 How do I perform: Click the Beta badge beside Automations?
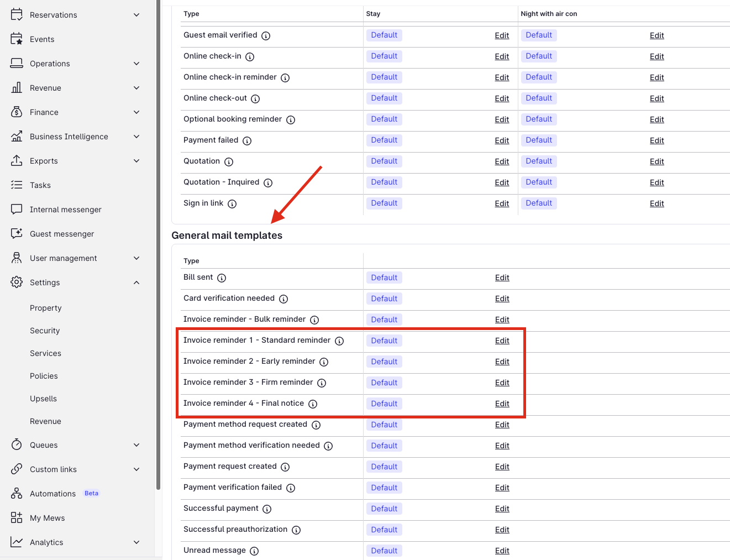tap(92, 493)
